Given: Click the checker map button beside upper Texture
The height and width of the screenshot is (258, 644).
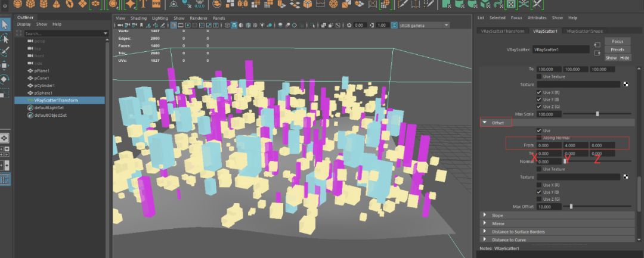Looking at the screenshot, I should tap(626, 85).
